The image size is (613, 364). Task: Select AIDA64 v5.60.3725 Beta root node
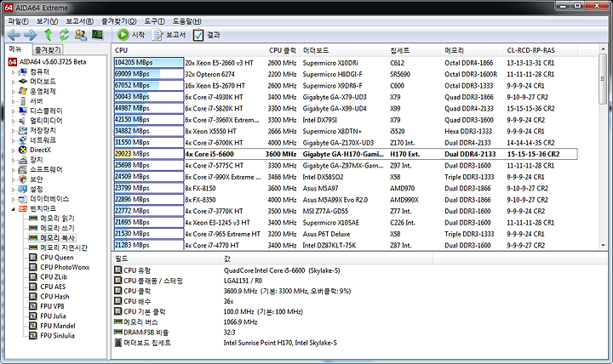coord(48,62)
